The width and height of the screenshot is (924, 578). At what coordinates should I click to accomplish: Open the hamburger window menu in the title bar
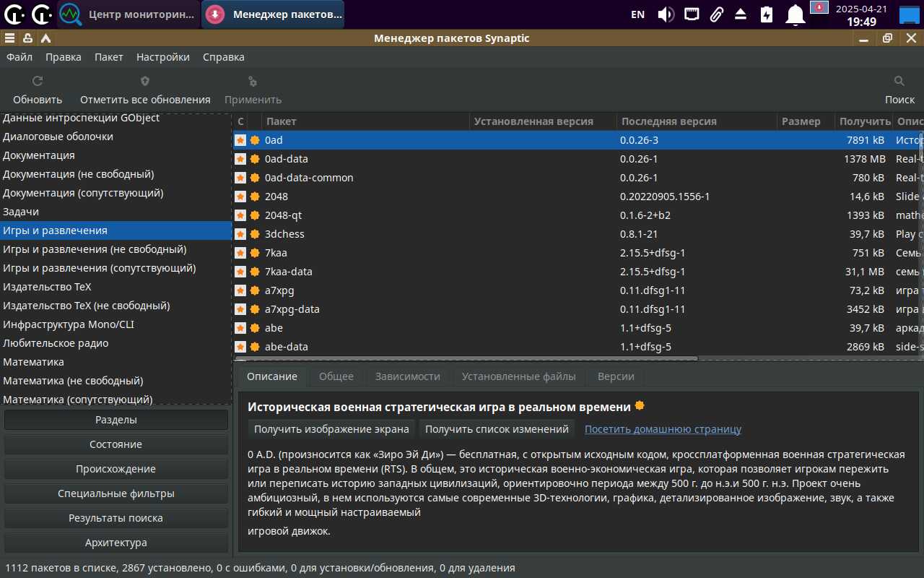[x=10, y=38]
